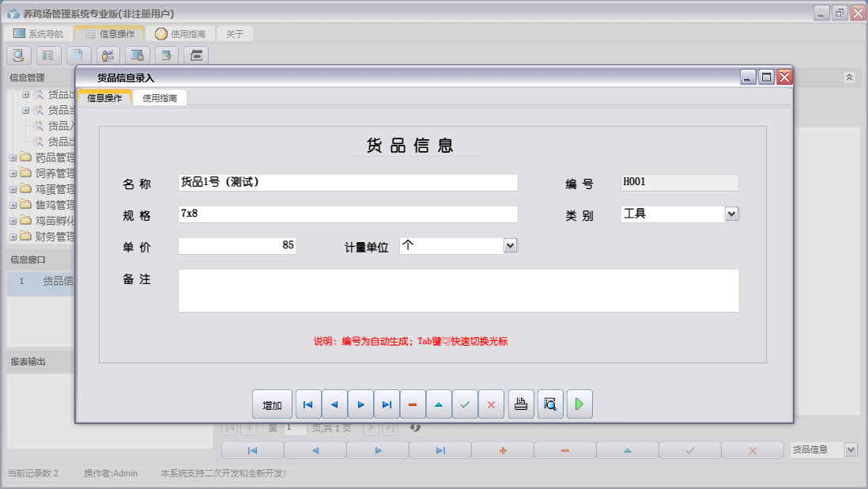Open the print icon in the dialog
Image resolution: width=868 pixels, height=489 pixels.
[x=520, y=404]
